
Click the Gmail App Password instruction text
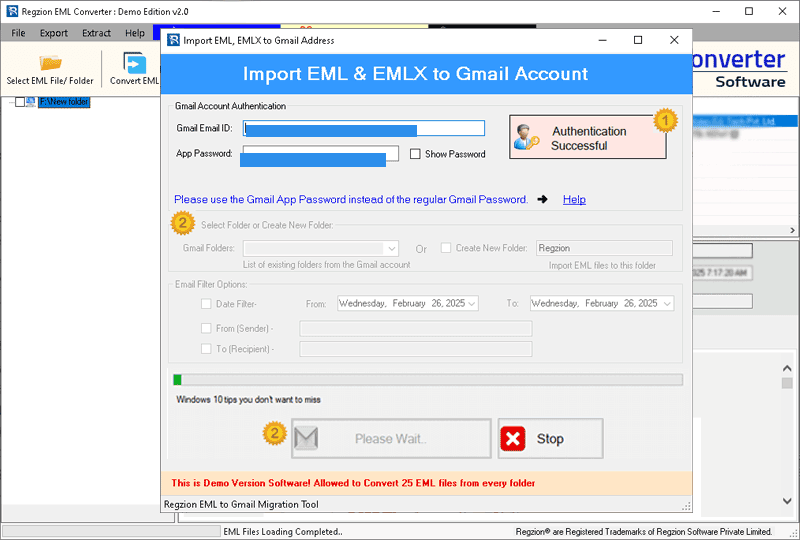(x=351, y=200)
